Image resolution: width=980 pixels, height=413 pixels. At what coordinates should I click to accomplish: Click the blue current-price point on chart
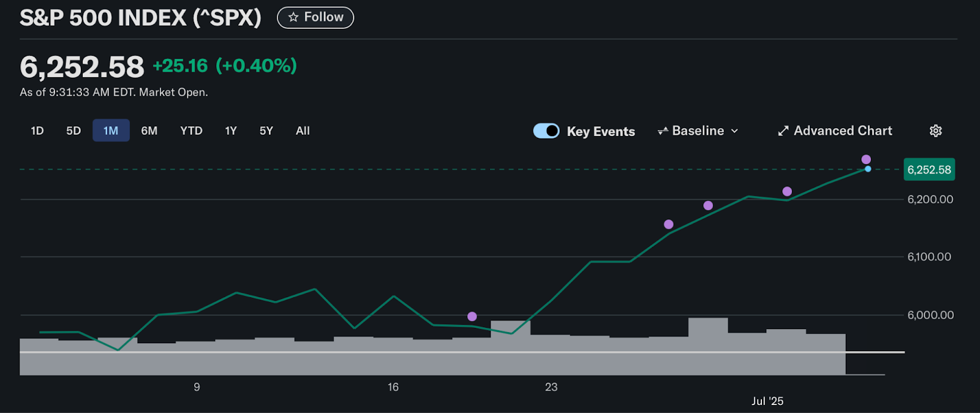point(868,169)
